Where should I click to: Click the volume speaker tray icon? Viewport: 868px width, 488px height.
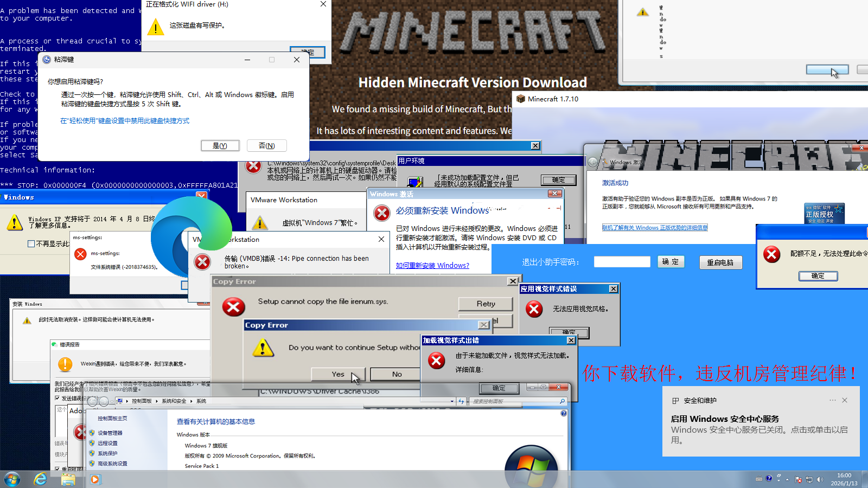tap(820, 479)
